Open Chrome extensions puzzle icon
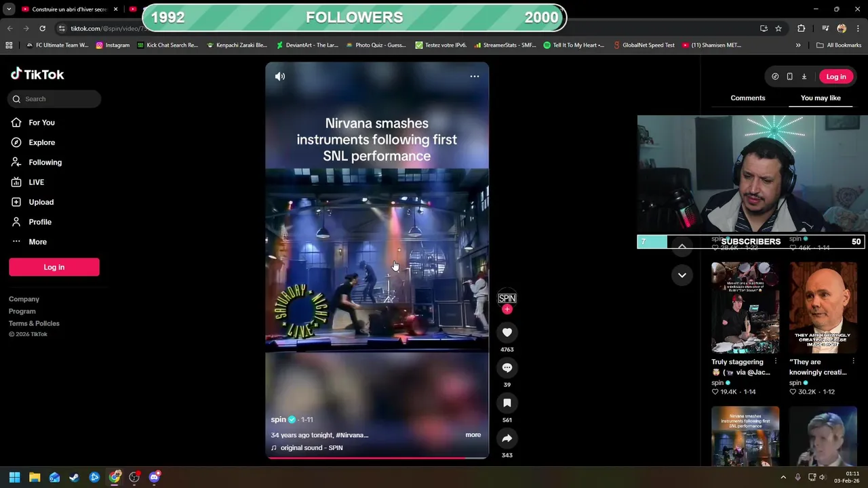 coord(802,28)
